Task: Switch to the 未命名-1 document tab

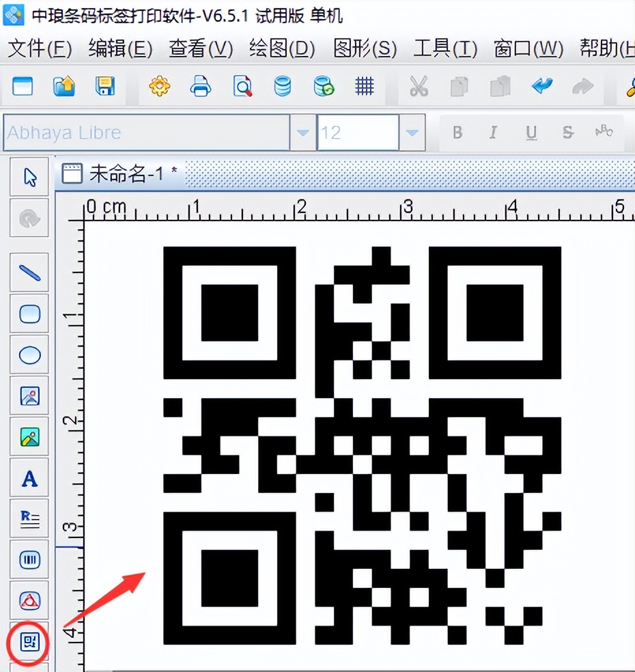Action: [120, 174]
